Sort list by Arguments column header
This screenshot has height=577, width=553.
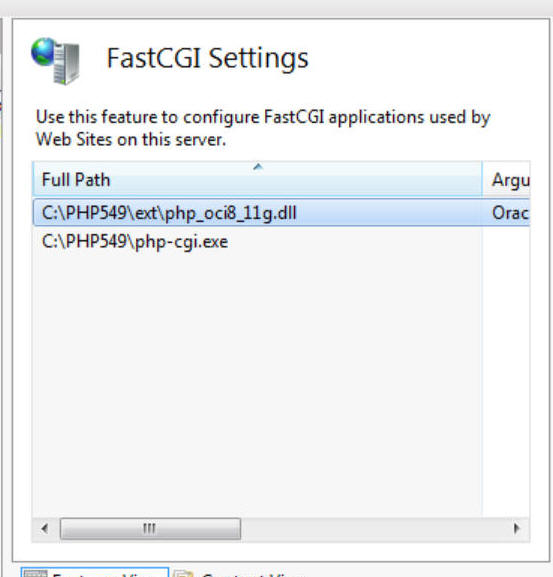tap(506, 179)
